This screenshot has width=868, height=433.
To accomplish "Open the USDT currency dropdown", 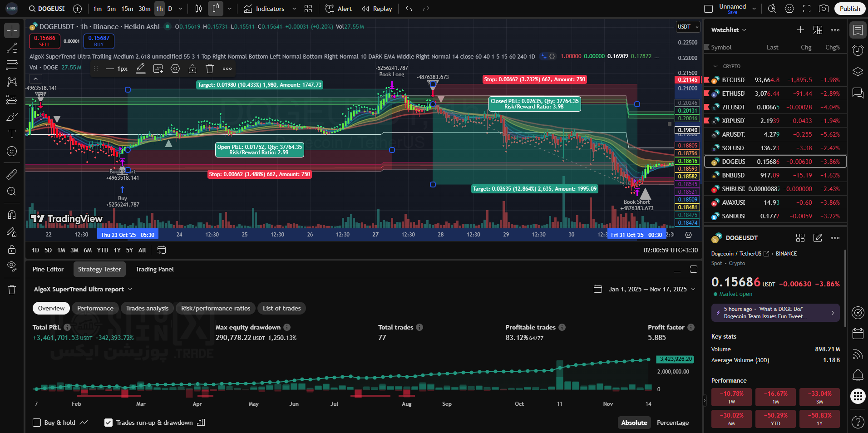I will click(x=688, y=27).
